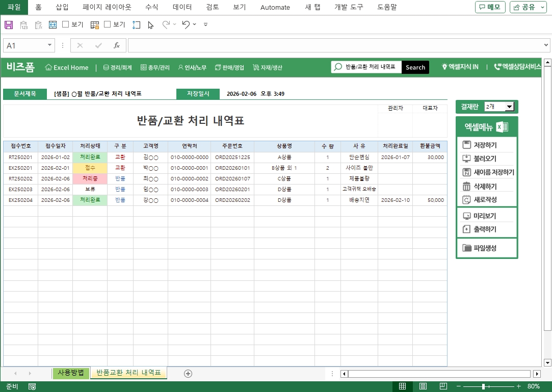
Task: Switch to Page Layout view icon
Action: tap(423, 386)
